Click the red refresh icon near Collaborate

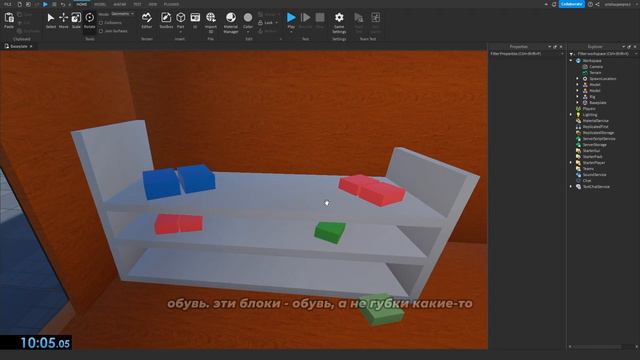(554, 4)
